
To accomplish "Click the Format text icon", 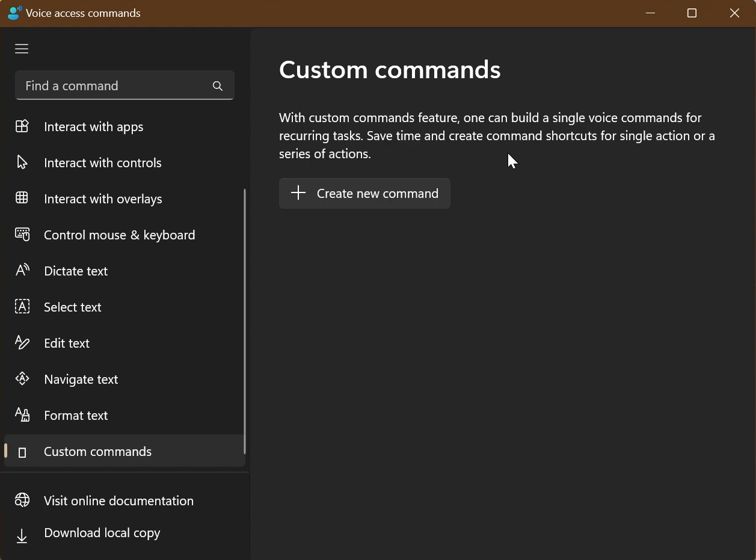I will click(22, 415).
